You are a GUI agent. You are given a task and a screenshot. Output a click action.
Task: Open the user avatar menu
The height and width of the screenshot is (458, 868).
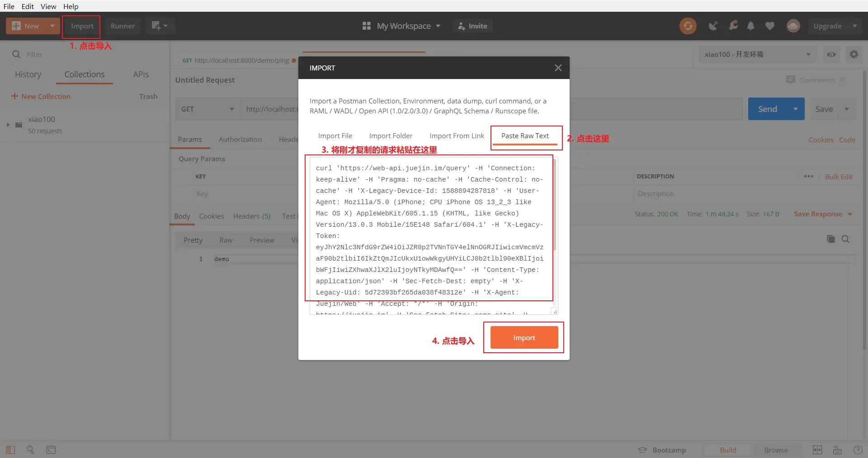(x=793, y=26)
